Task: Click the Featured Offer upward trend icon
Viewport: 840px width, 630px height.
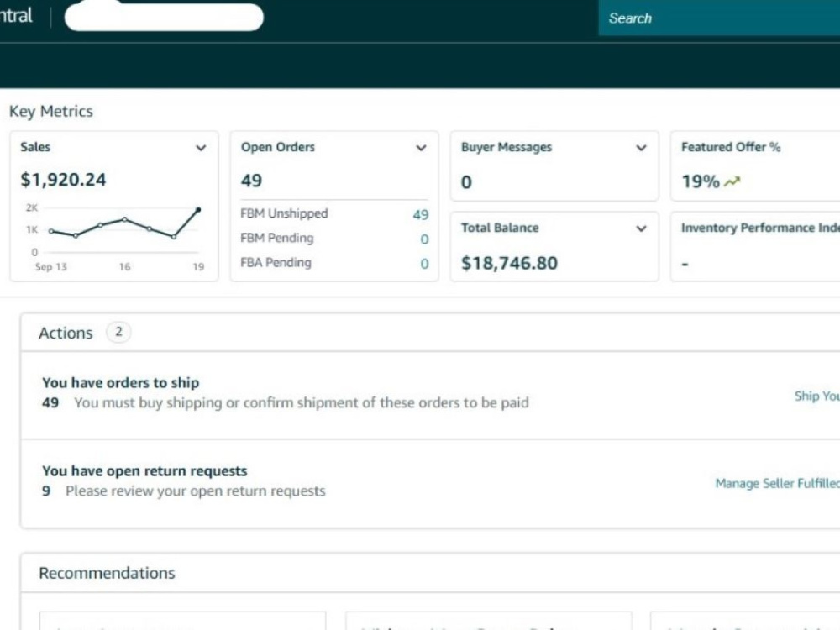Action: click(x=732, y=182)
